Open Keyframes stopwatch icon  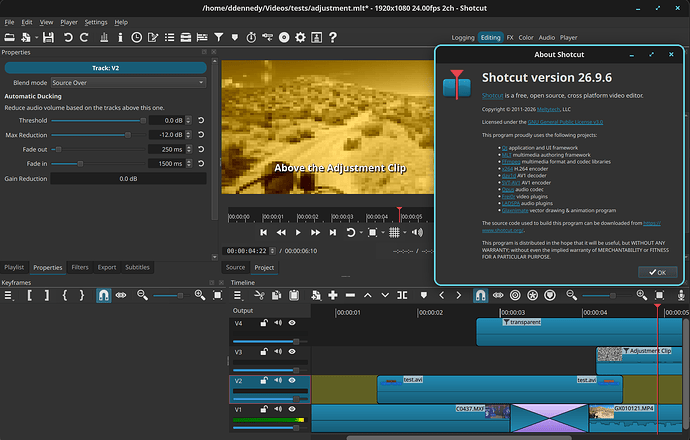(251, 37)
